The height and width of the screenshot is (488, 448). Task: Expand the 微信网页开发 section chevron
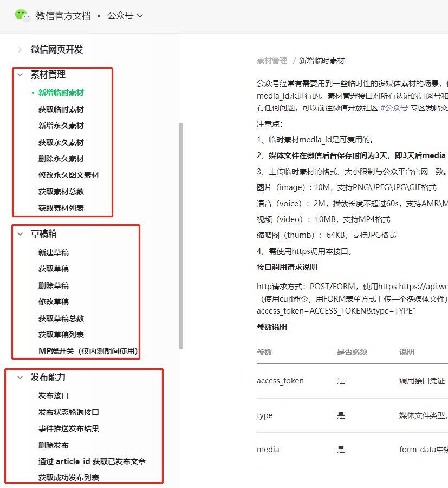tap(20, 50)
